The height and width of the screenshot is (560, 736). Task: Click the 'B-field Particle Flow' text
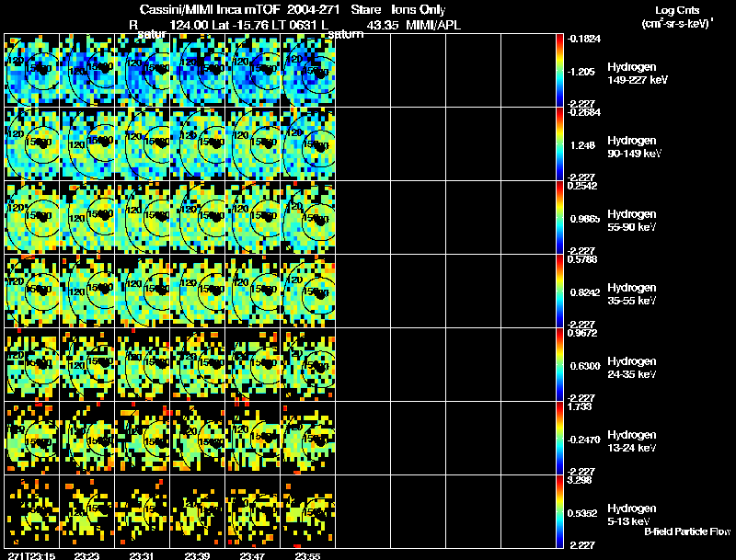[x=687, y=531]
